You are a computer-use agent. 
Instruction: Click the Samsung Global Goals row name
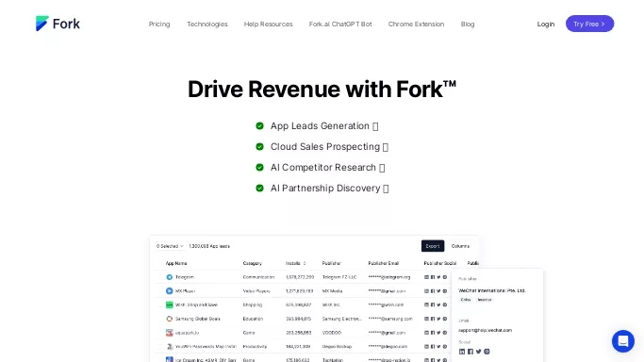198,319
